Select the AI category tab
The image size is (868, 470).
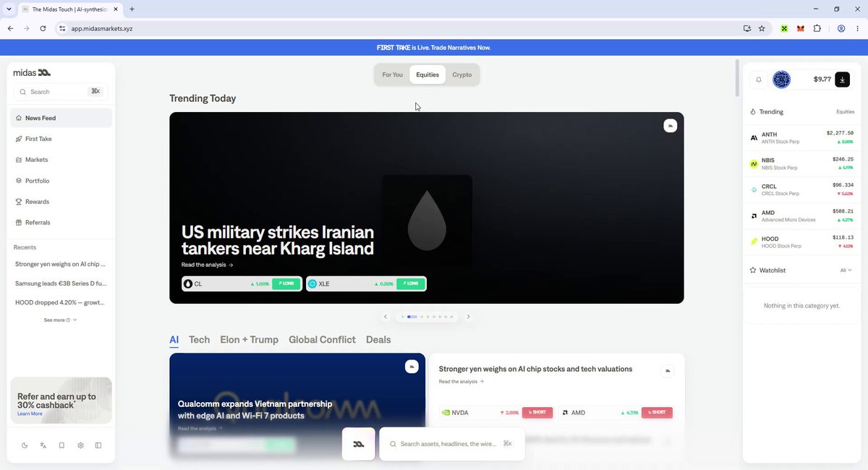tap(174, 339)
